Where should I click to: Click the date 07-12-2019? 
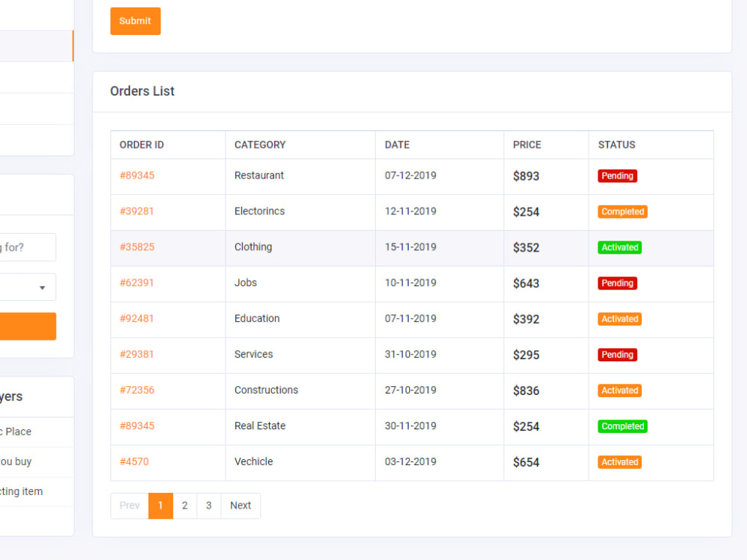[x=411, y=175]
